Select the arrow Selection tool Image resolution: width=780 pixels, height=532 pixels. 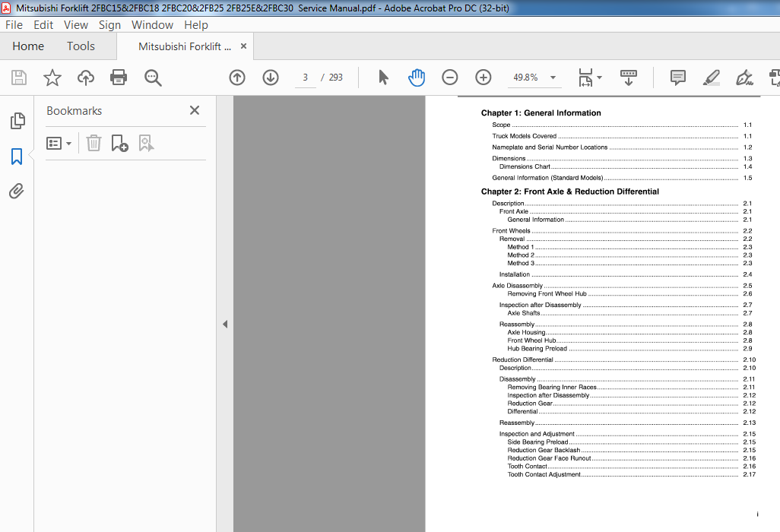click(383, 78)
